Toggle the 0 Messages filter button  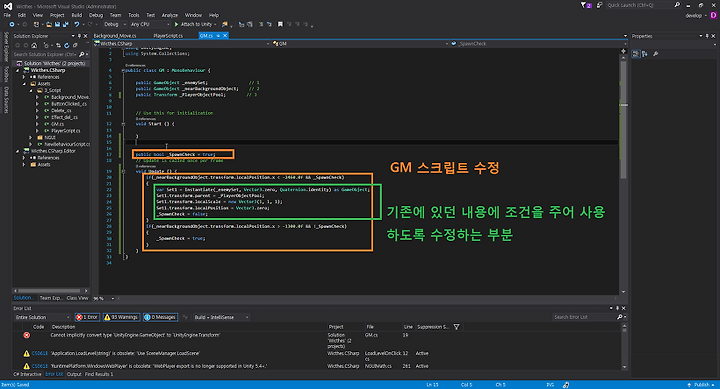tap(160, 317)
